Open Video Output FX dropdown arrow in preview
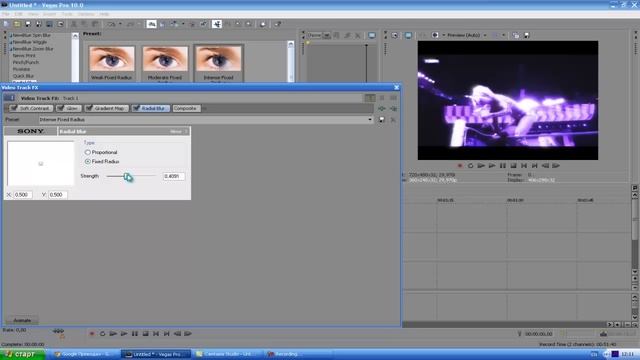The width and height of the screenshot is (640, 360). pos(444,36)
